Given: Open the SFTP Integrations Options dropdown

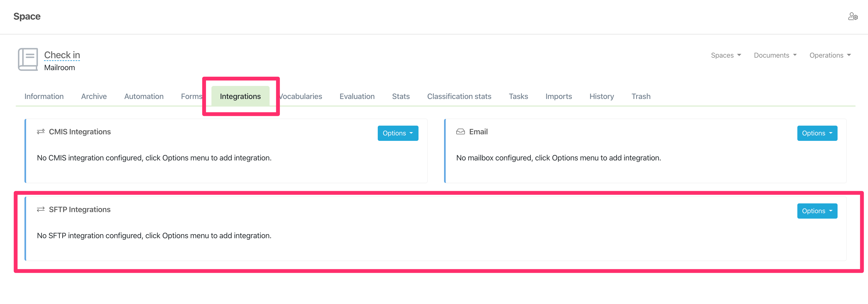Looking at the screenshot, I should (817, 211).
